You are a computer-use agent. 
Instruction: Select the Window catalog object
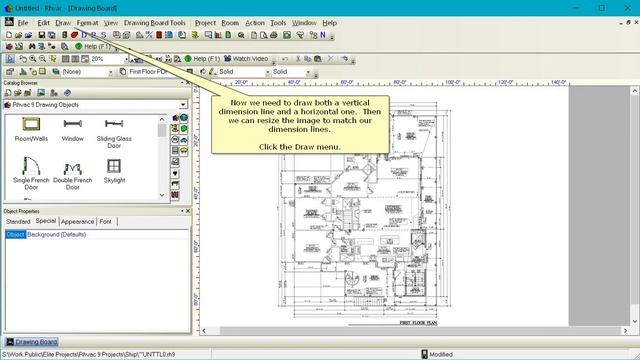73,130
